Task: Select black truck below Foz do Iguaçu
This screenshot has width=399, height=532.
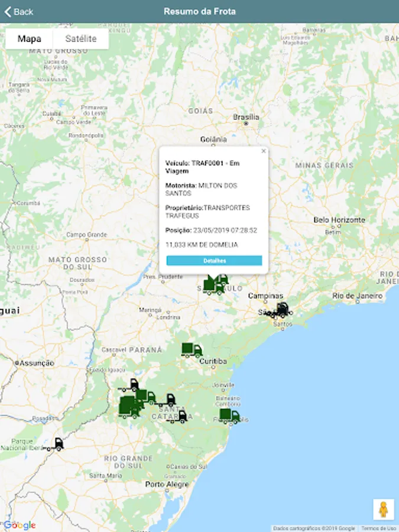Action: [129, 385]
